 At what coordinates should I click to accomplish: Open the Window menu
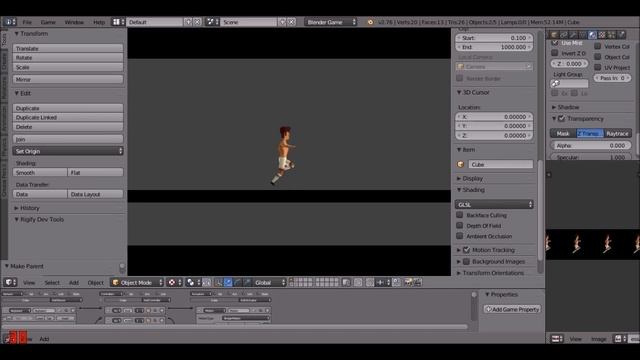(74, 22)
